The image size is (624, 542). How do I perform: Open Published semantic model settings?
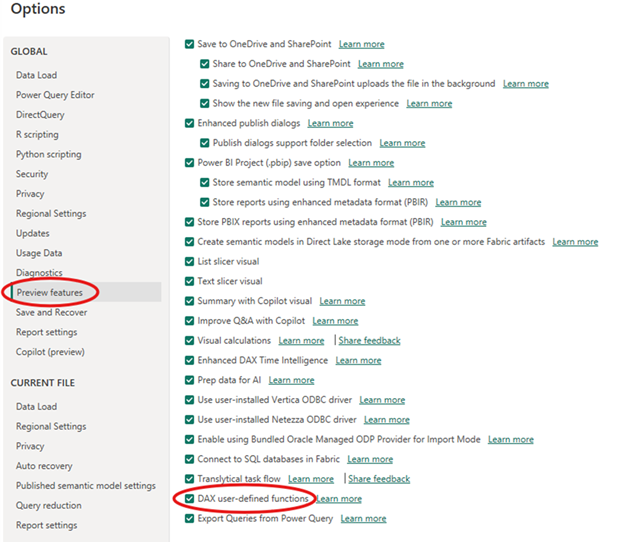pos(86,485)
